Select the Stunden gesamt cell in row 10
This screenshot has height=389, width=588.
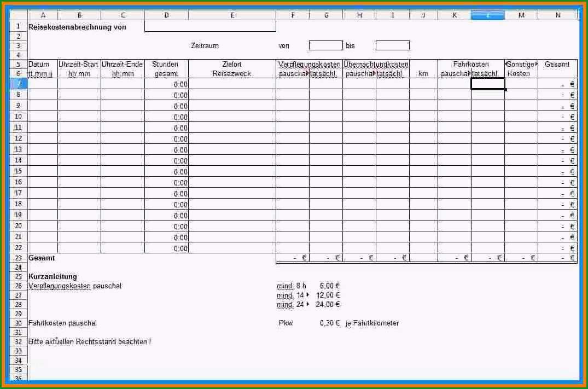[x=166, y=117]
